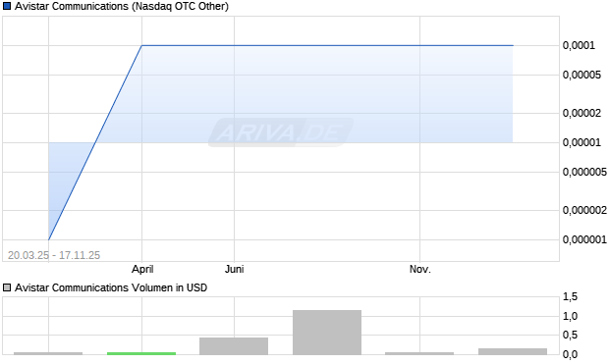Screen dimensions: 609x364
Task: Click the price axis value 0,000005
Action: (584, 172)
